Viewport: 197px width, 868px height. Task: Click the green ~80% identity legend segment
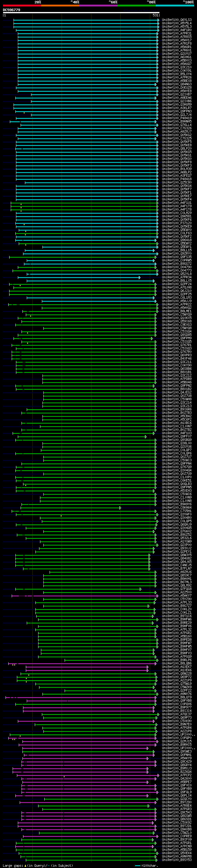(136, 6)
